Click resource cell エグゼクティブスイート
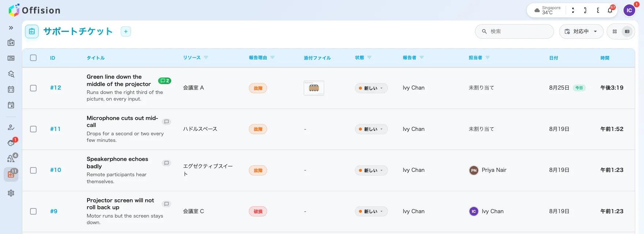 pos(208,170)
